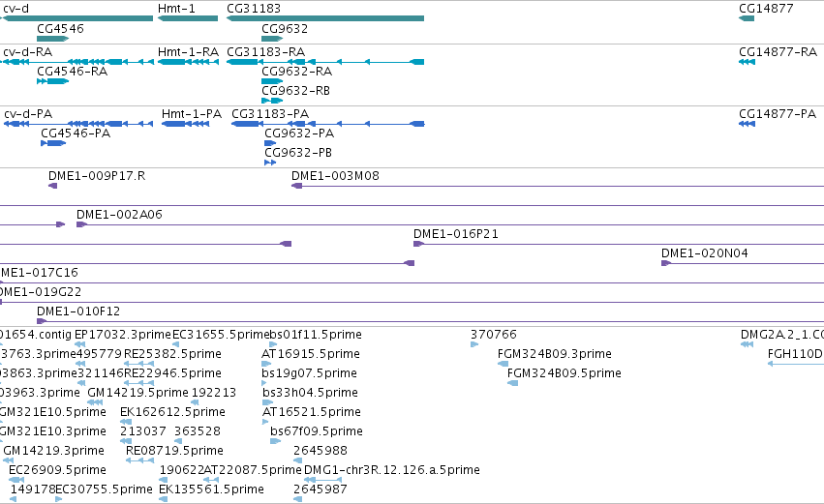Image resolution: width=824 pixels, height=504 pixels.
Task: Click the cv-d-PA protein label
Action: [28, 114]
